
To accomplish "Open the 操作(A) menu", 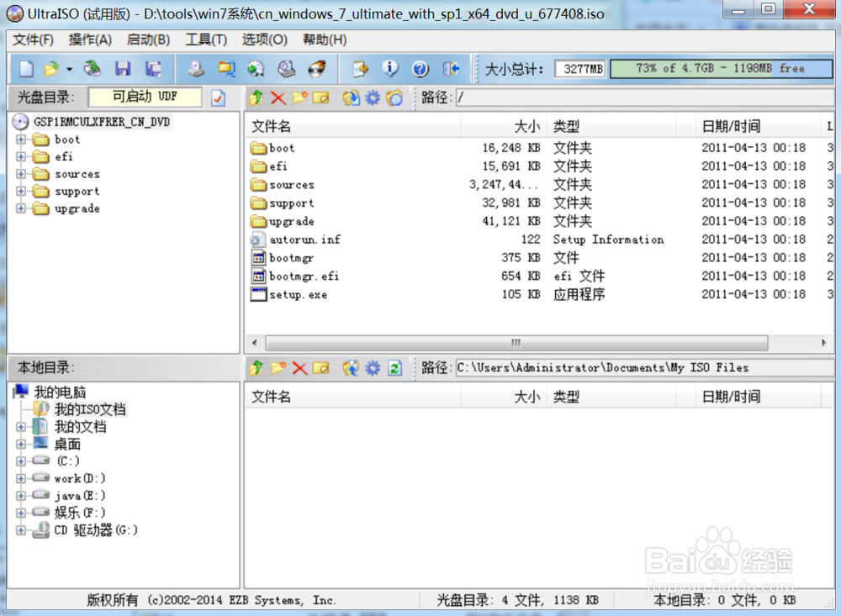I will [90, 39].
